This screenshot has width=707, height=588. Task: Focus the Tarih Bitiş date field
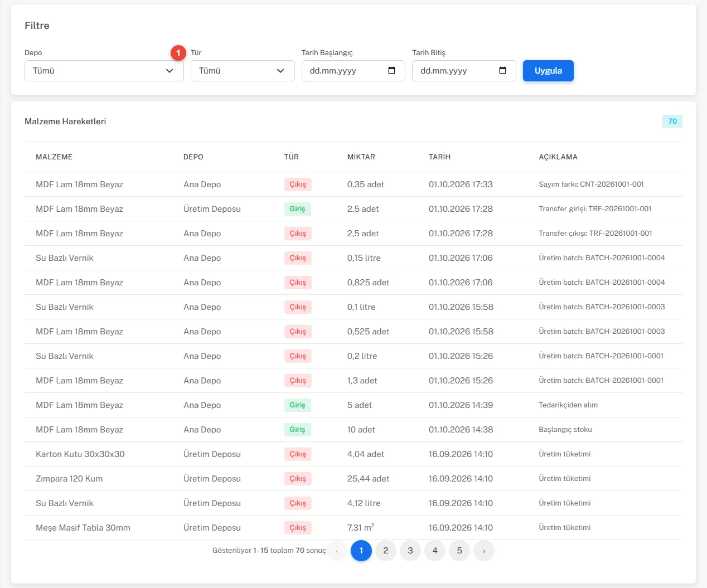[464, 71]
